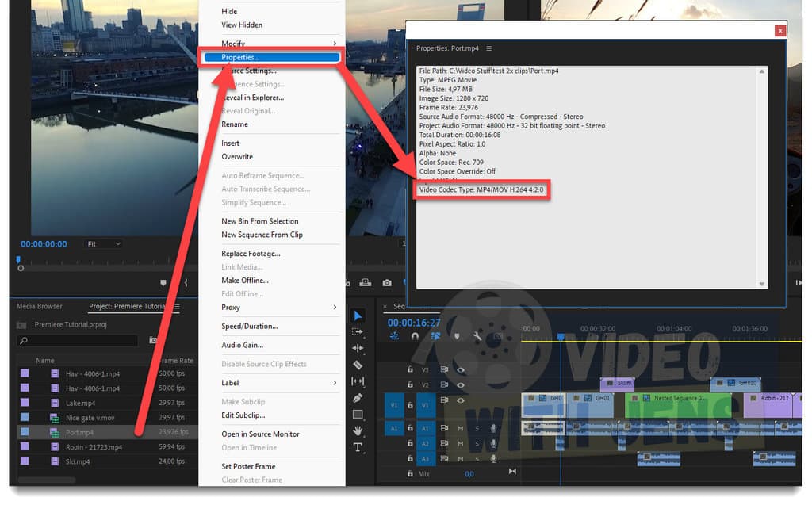Click the Ski.mp4 label color swatch

tap(25, 461)
